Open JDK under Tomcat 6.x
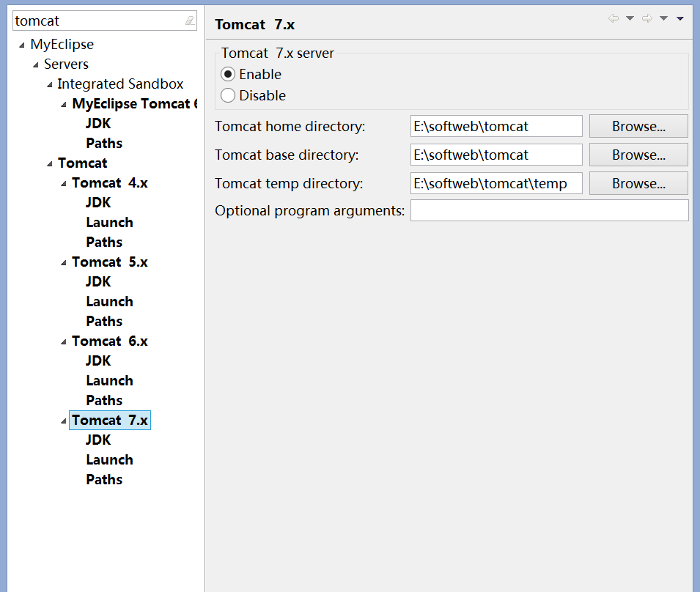The width and height of the screenshot is (700, 592). point(98,361)
